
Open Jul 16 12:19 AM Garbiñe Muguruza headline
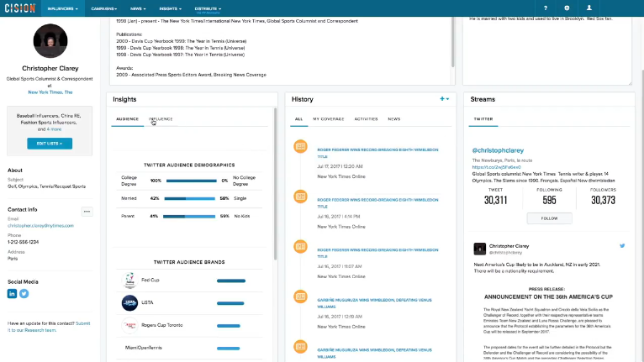[374, 303]
